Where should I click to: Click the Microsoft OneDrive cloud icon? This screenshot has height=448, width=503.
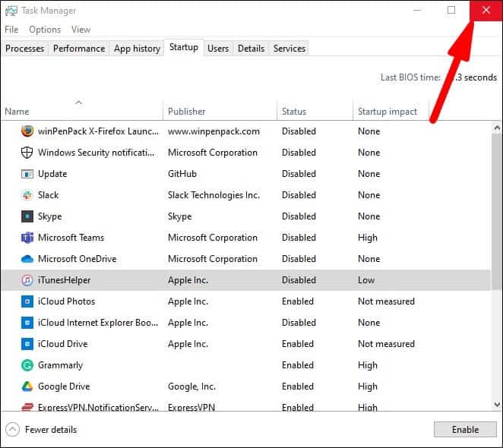coord(27,259)
